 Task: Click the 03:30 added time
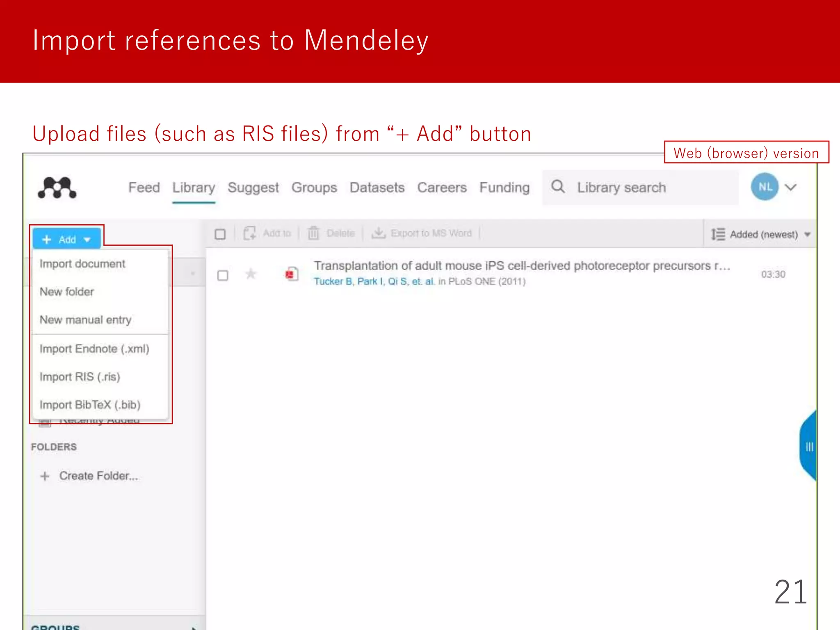click(773, 274)
